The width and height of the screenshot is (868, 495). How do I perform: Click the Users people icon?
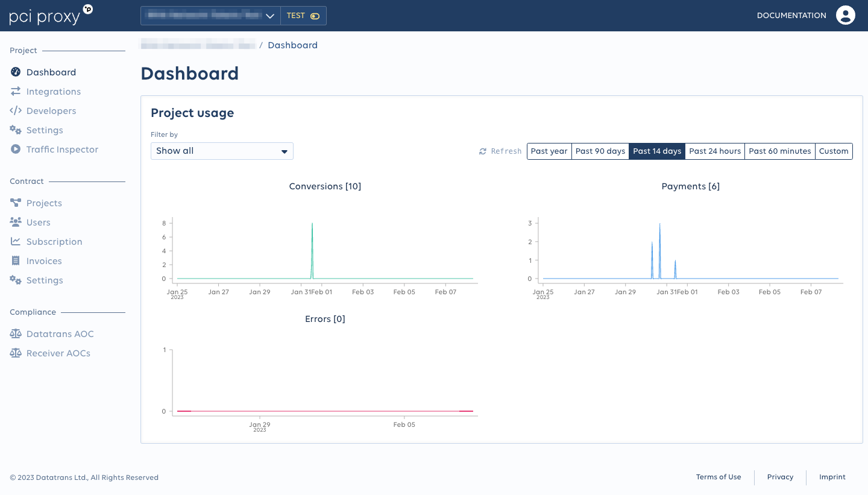click(x=16, y=222)
